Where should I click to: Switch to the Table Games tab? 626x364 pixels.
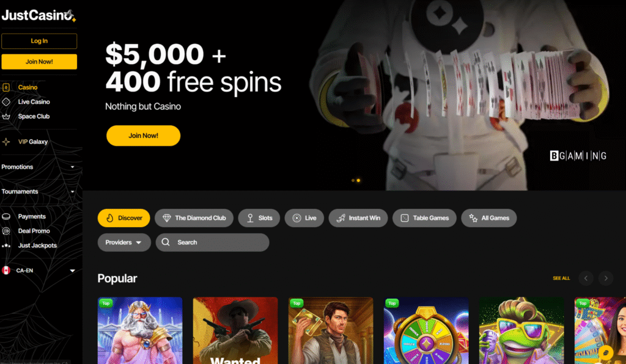pos(424,218)
